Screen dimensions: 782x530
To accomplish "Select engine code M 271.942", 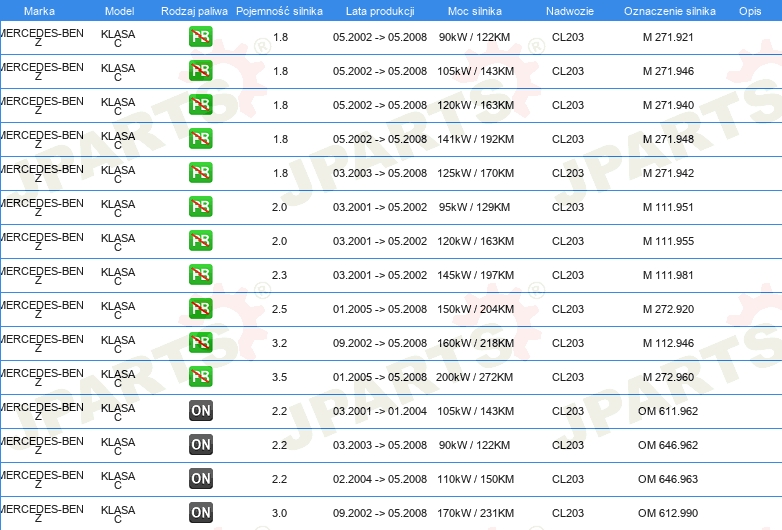I will click(x=668, y=173).
